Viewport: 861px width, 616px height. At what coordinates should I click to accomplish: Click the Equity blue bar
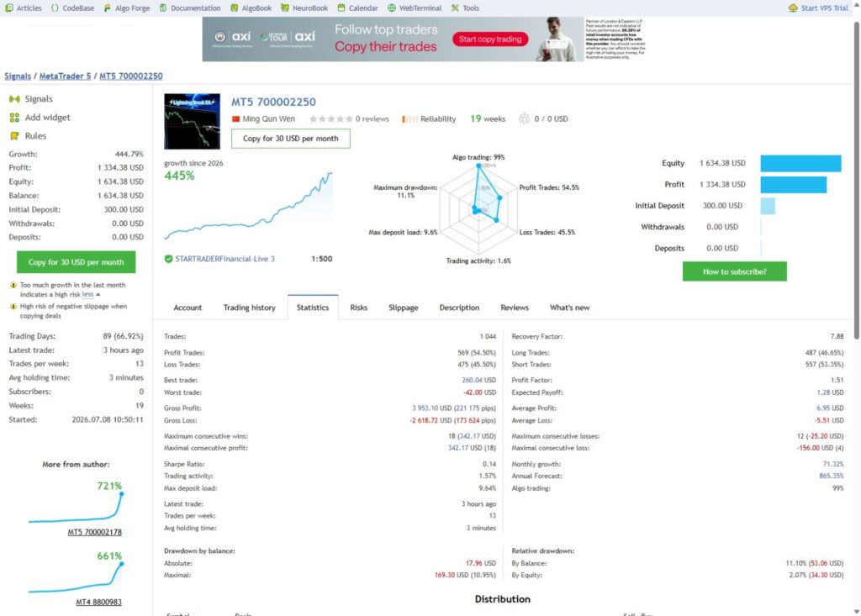point(800,163)
